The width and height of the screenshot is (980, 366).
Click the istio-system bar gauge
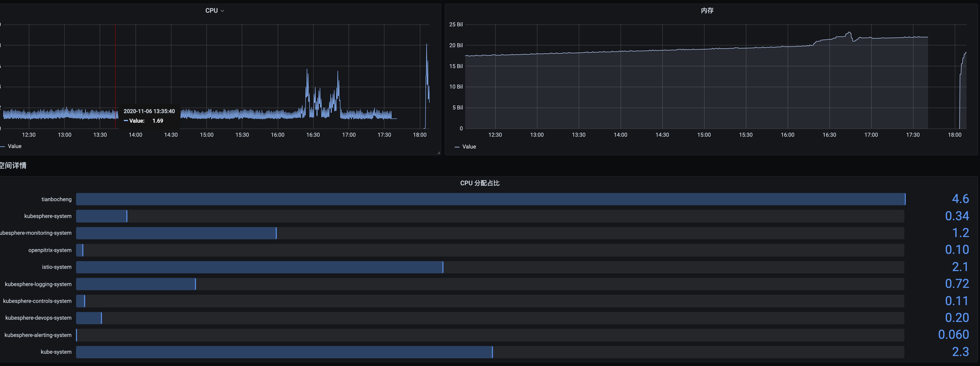(x=259, y=267)
